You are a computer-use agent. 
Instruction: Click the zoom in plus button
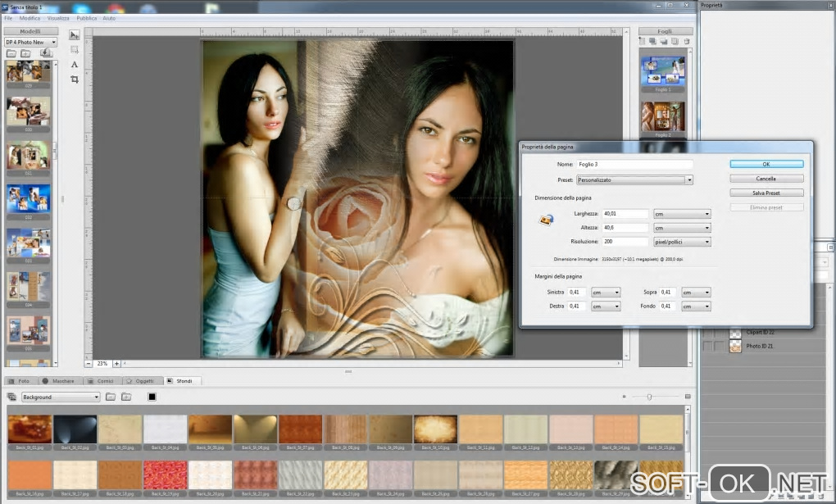116,363
